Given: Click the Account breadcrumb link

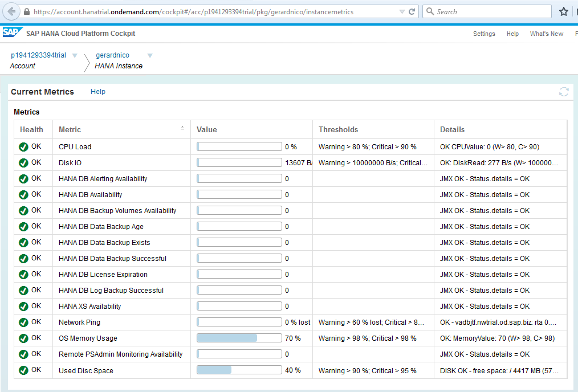Looking at the screenshot, I should click(22, 66).
